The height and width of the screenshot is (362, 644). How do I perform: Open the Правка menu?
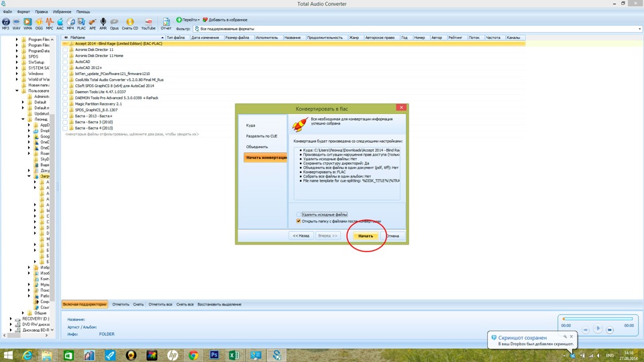[x=41, y=12]
